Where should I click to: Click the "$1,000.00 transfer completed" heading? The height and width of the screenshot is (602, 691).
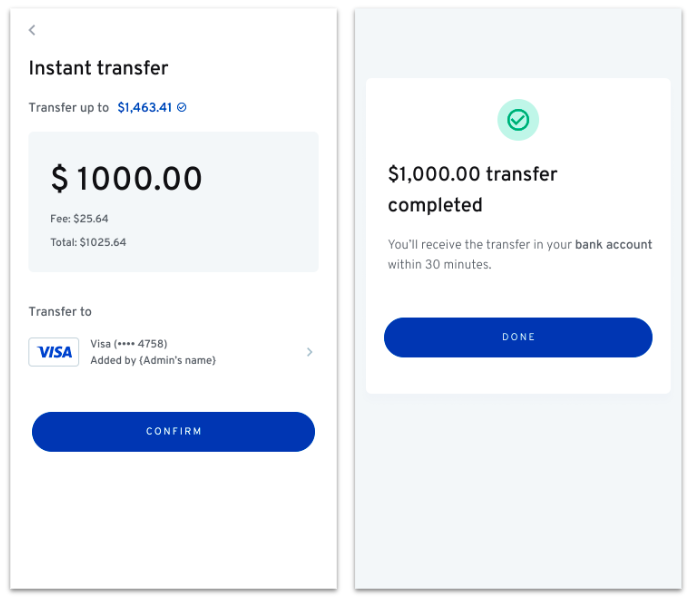pos(472,189)
